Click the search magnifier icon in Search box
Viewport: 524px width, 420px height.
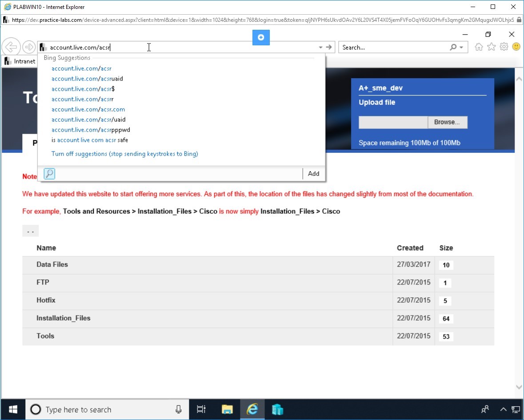tap(453, 47)
